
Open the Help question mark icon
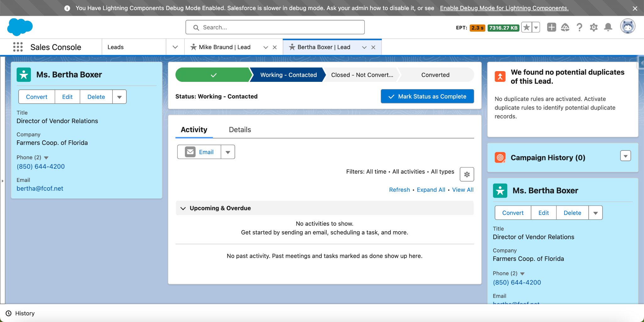pyautogui.click(x=579, y=27)
